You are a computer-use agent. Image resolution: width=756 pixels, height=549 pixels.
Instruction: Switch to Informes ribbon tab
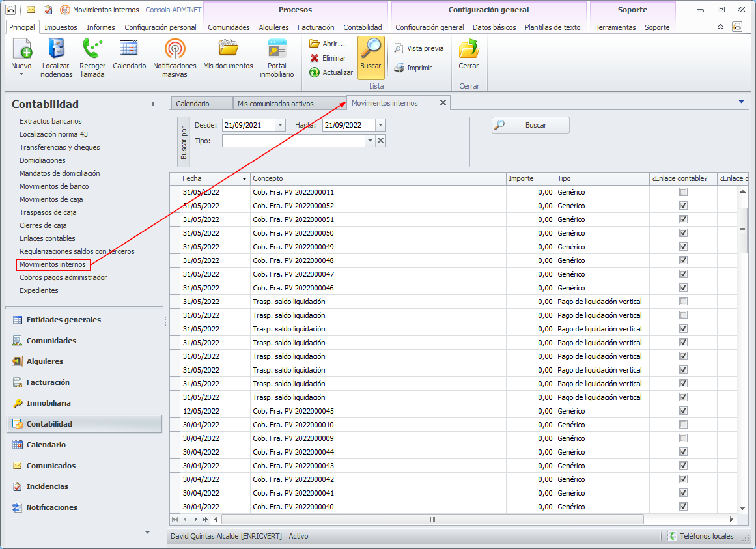point(101,27)
